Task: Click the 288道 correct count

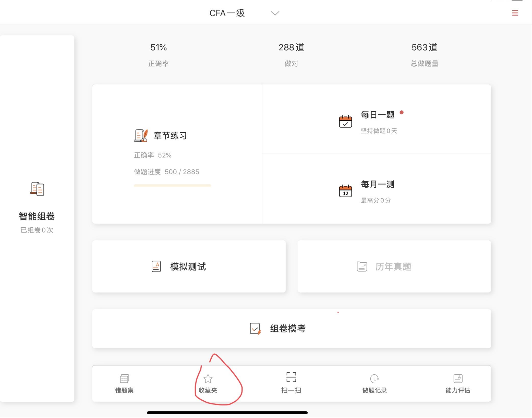Action: 291,47
